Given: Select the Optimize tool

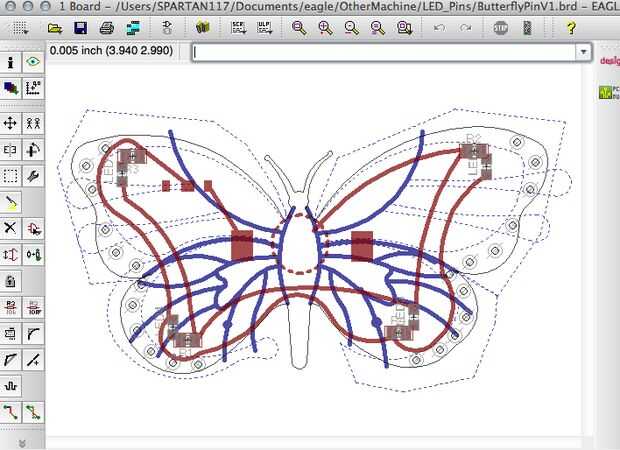Looking at the screenshot, I should point(33,360).
